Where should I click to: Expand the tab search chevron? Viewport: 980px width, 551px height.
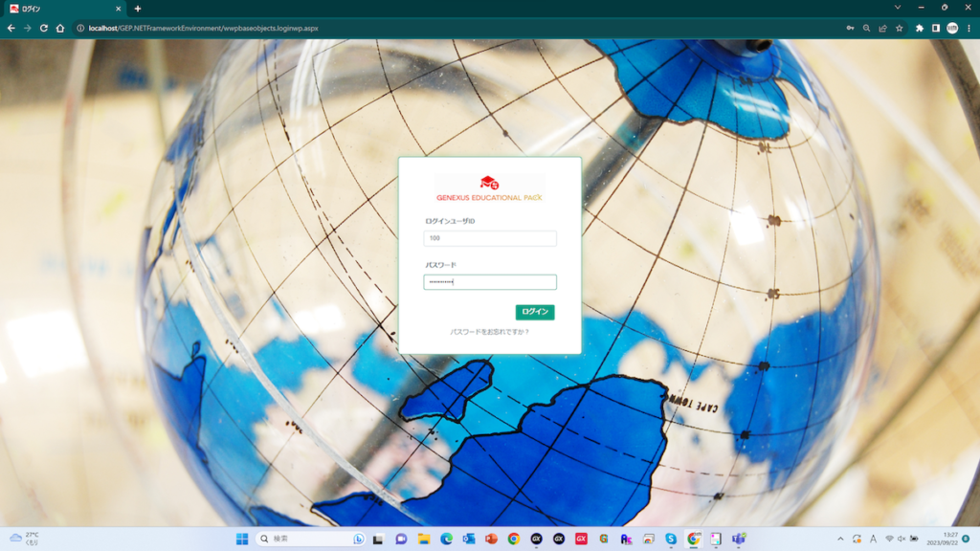point(898,8)
